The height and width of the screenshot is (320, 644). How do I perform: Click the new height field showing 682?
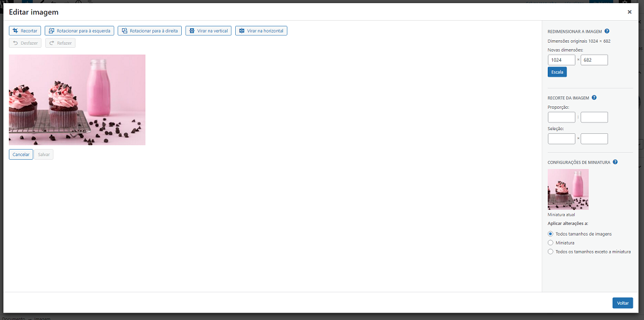click(594, 60)
